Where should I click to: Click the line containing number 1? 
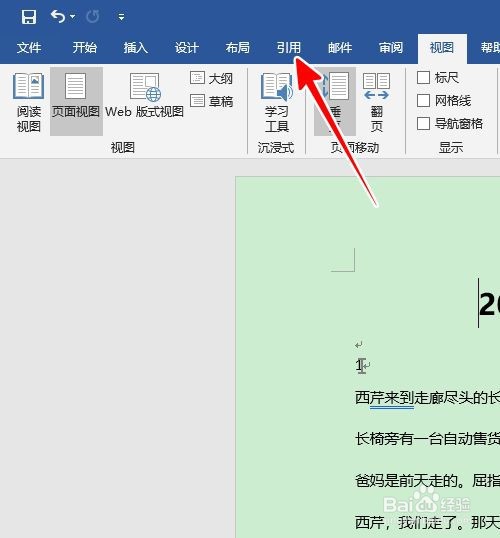[x=362, y=366]
